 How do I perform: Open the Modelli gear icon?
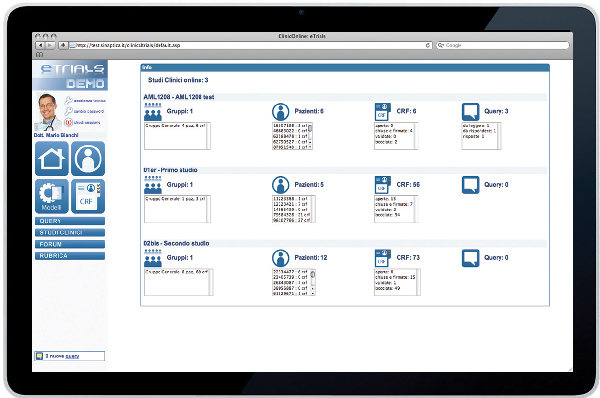click(x=52, y=196)
